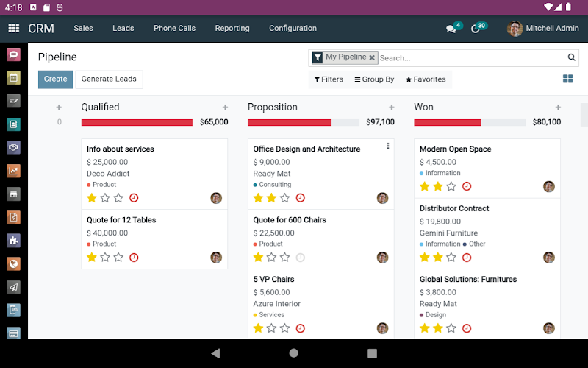Click the search magnifier icon
The width and height of the screenshot is (588, 368).
coord(571,57)
